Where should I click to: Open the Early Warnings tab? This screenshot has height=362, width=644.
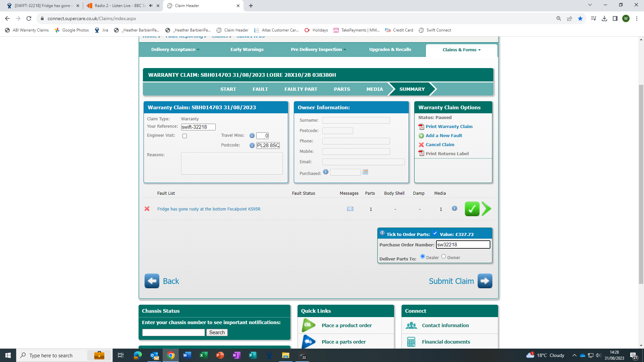(x=247, y=50)
